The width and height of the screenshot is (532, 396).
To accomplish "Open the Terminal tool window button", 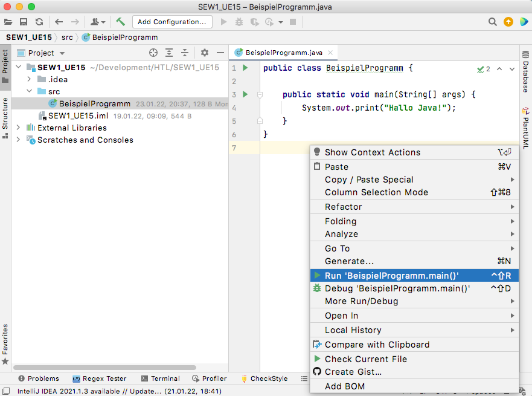I will coord(161,378).
